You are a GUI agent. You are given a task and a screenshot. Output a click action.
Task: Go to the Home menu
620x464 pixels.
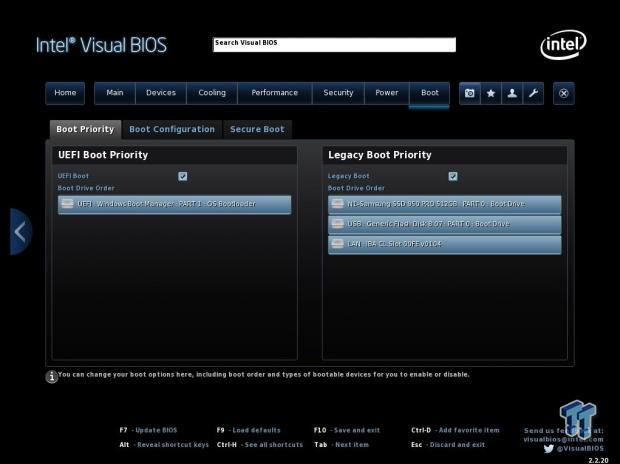coord(65,93)
